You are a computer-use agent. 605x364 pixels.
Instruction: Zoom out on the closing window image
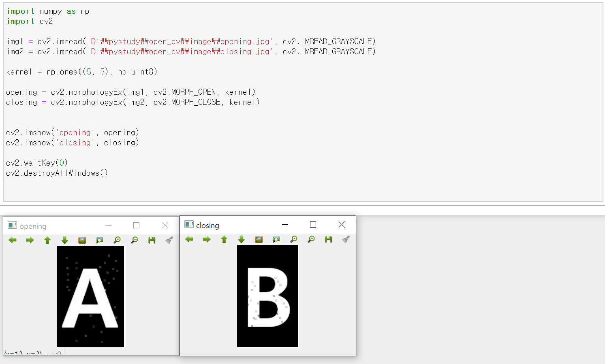point(311,239)
